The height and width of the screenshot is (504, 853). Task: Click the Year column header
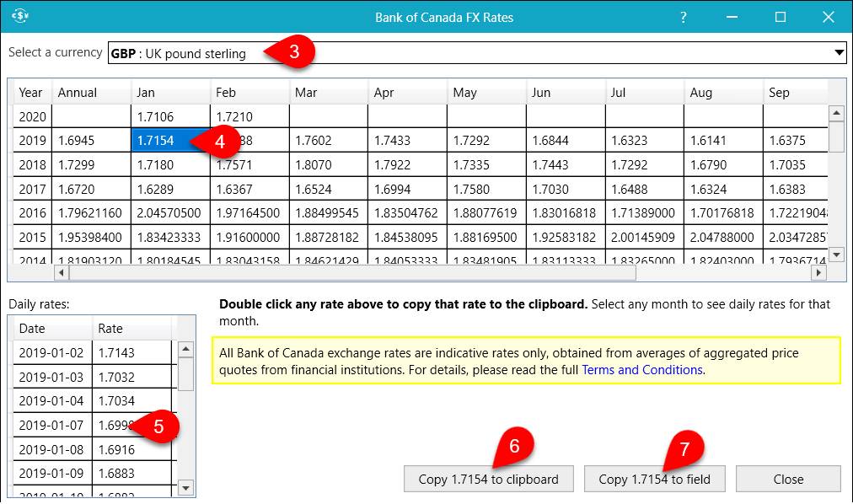pyautogui.click(x=32, y=93)
